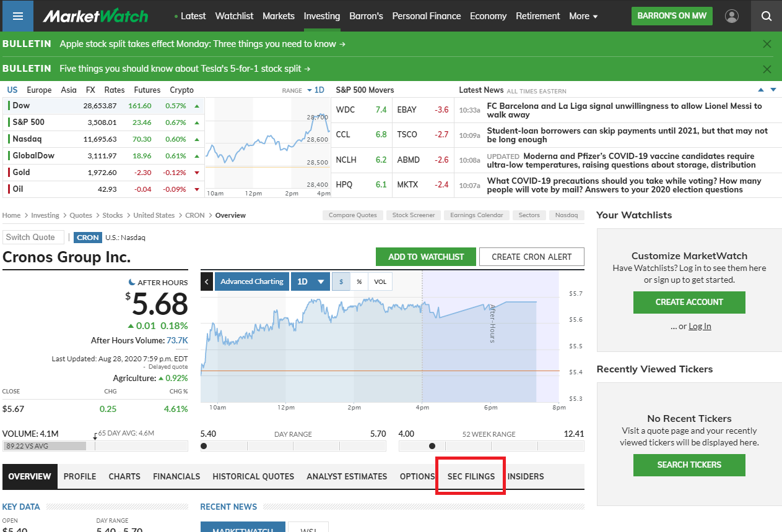Select the Crypto tab

(182, 90)
